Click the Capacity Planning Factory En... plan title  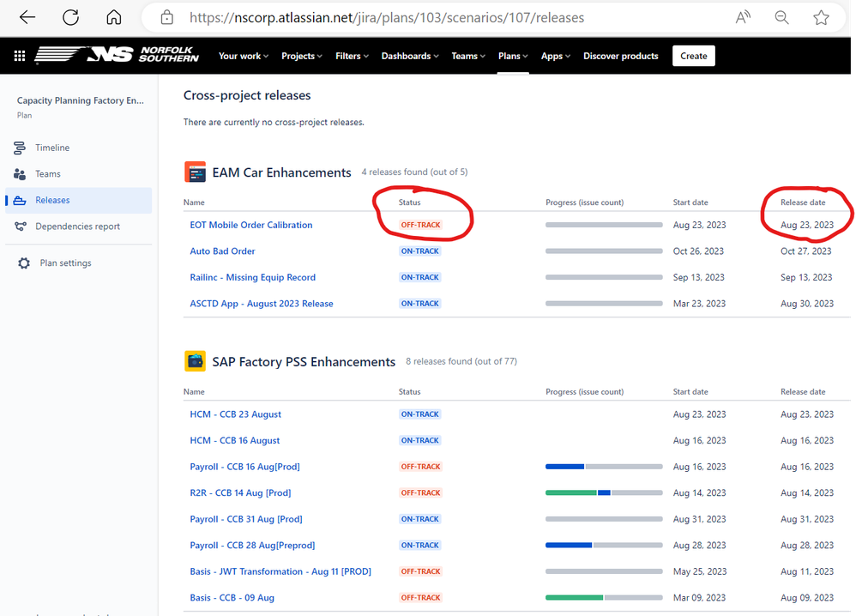81,100
